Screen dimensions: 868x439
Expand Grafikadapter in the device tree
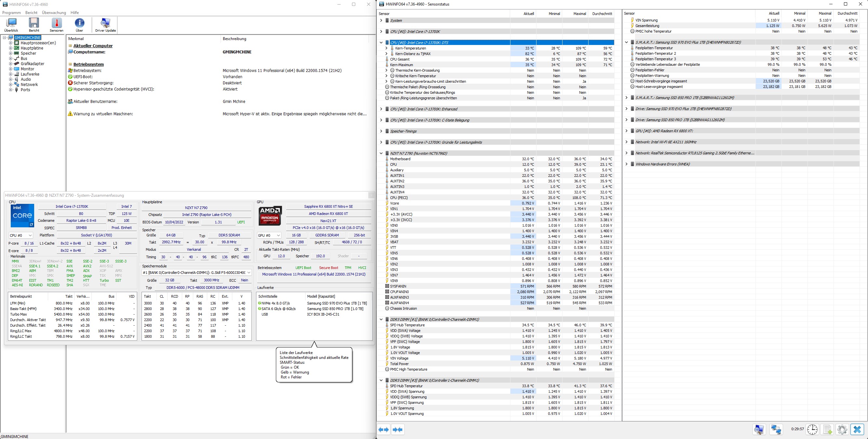click(x=10, y=64)
